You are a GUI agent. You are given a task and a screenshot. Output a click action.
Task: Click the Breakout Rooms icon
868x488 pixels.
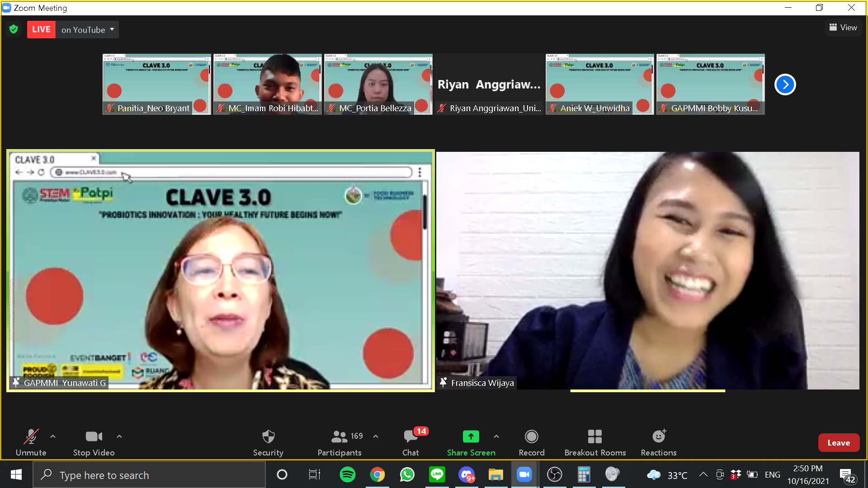pos(594,437)
